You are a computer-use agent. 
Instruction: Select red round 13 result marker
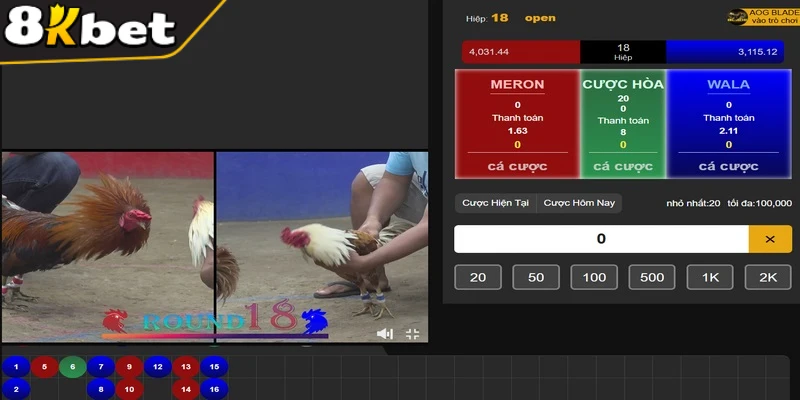186,367
